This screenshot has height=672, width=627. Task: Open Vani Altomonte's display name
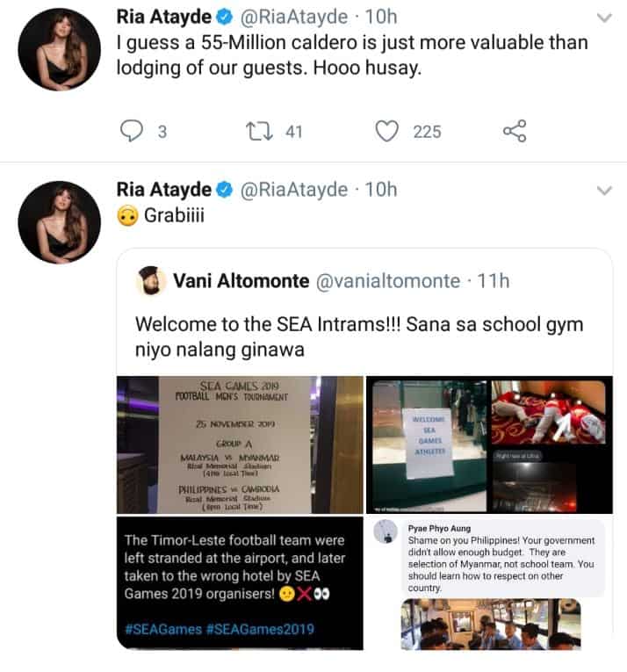[241, 281]
